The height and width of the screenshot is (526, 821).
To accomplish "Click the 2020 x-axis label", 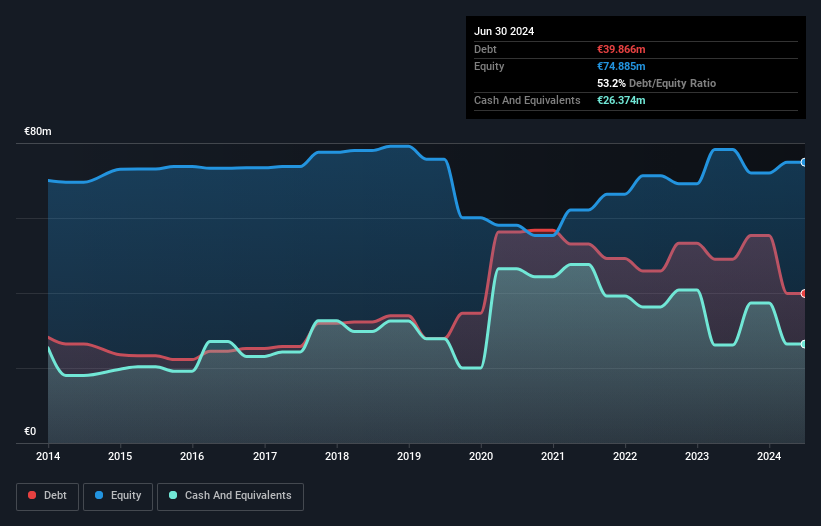I will 481,456.
